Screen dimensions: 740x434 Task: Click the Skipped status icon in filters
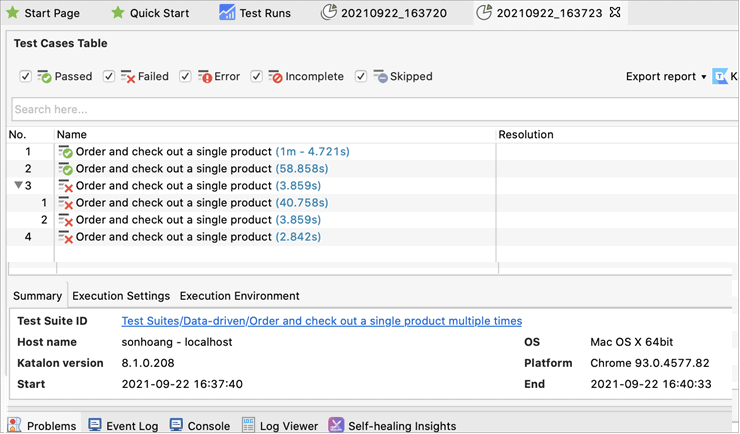pyautogui.click(x=380, y=76)
